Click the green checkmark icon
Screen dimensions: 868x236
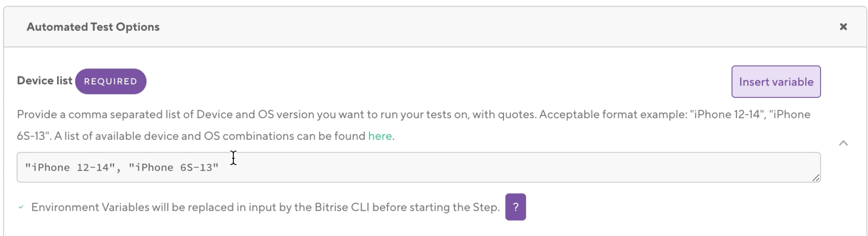tap(21, 207)
